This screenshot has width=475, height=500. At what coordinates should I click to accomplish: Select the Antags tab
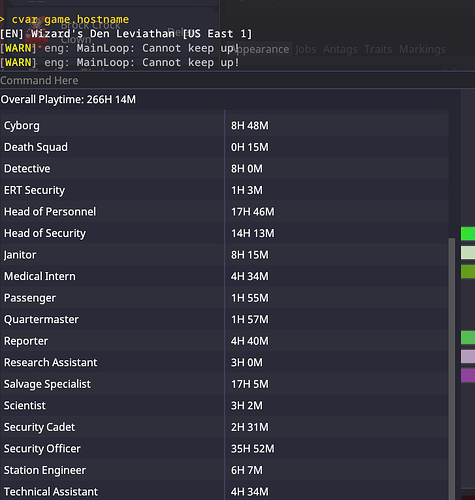tap(340, 49)
